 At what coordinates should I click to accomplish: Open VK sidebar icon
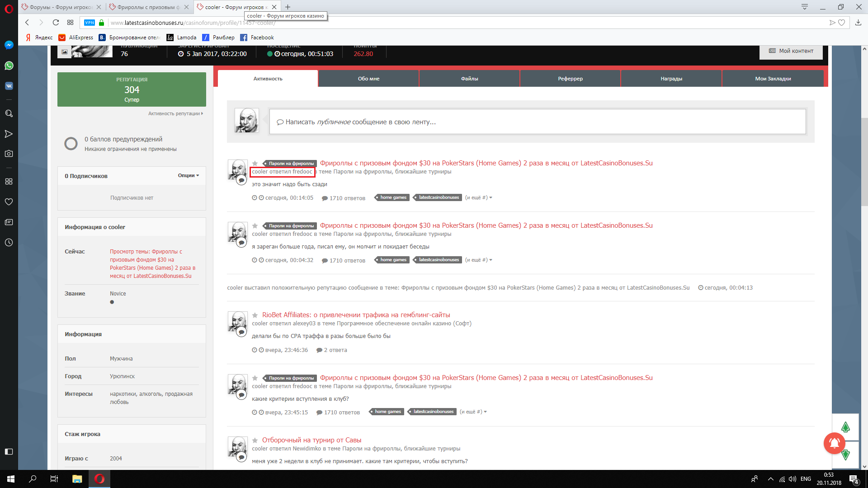[x=9, y=86]
